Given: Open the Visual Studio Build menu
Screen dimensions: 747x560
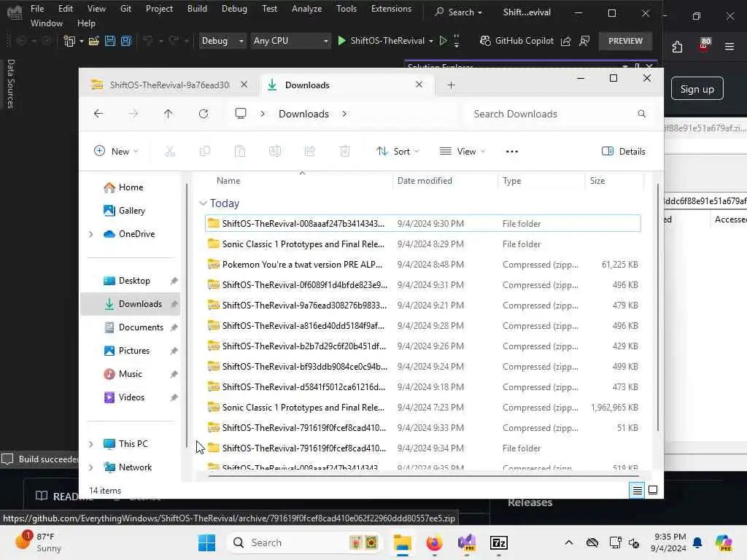Looking at the screenshot, I should click(197, 9).
